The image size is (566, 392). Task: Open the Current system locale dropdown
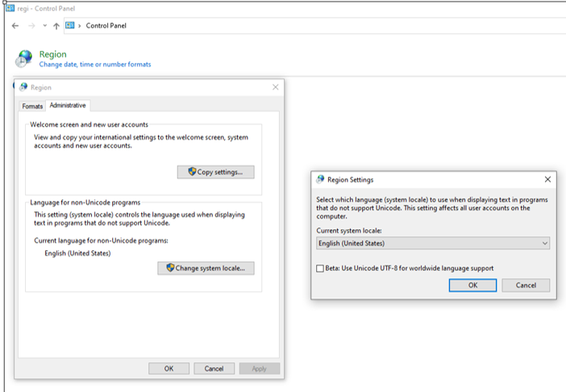(432, 243)
